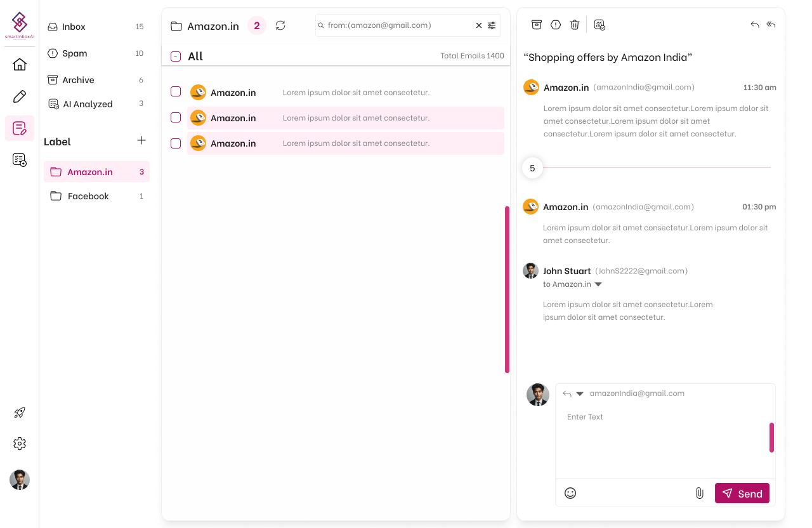
Task: Expand the 'to Amazon.in' recipient arrow
Action: (x=598, y=285)
